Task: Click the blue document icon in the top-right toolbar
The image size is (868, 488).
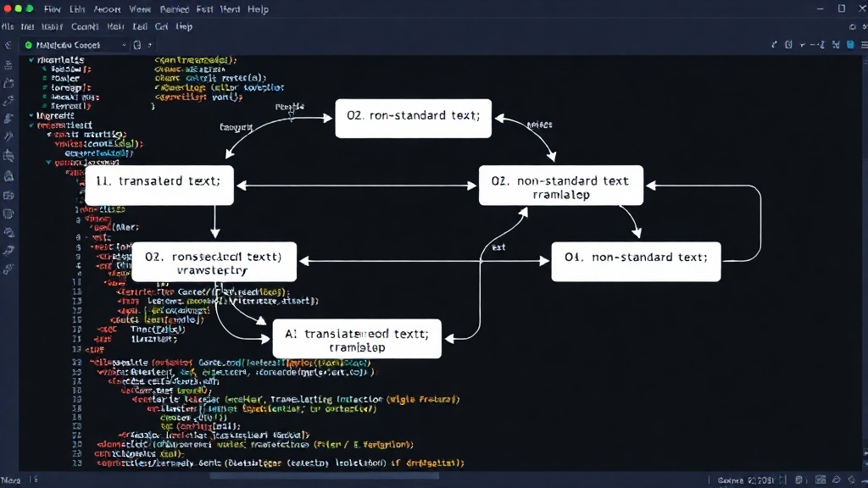Action: click(850, 44)
